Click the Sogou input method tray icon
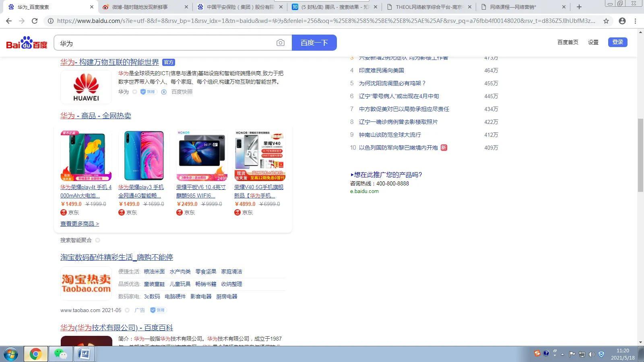Viewport: 644px width, 362px height. tap(537, 354)
